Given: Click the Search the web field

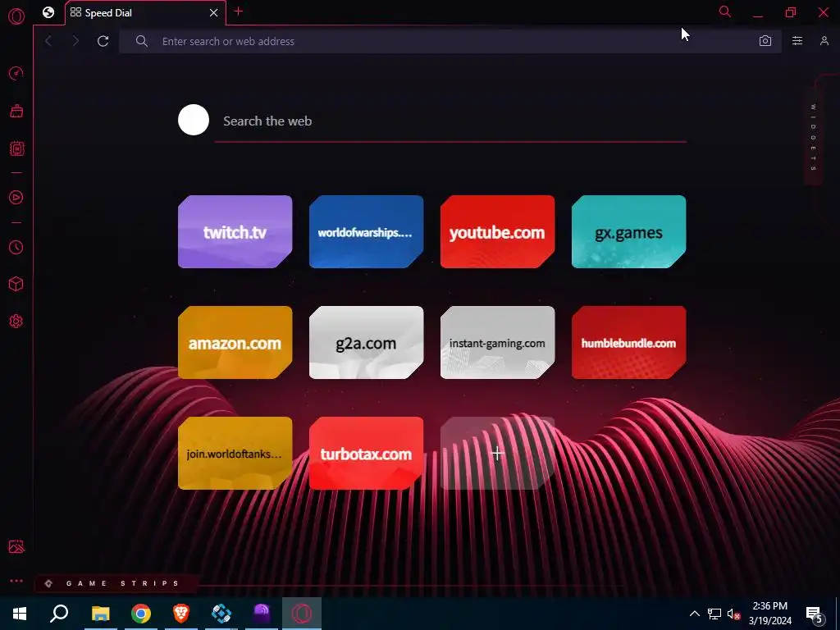Looking at the screenshot, I should click(450, 121).
